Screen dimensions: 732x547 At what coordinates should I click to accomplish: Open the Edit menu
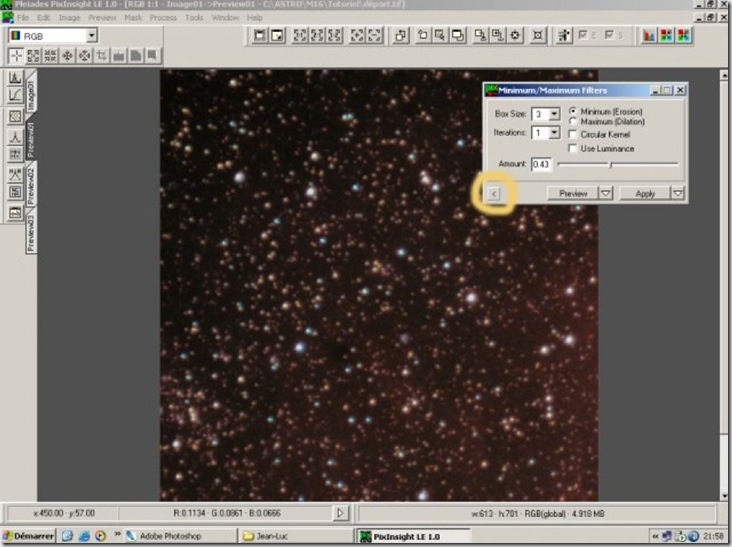coord(43,17)
